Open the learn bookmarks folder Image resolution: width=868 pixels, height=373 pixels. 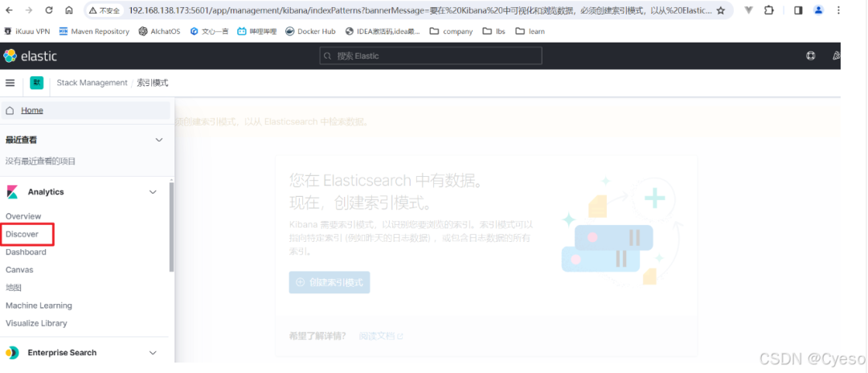[530, 31]
